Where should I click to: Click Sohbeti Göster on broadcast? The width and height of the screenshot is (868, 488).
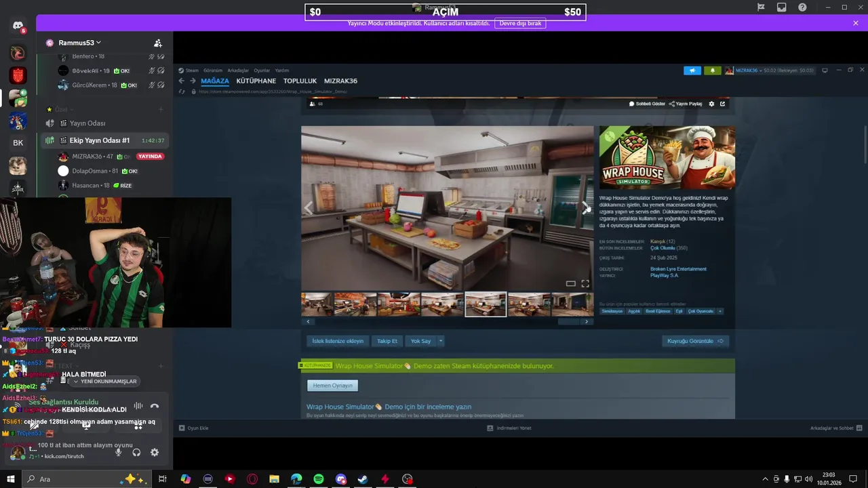pos(647,104)
